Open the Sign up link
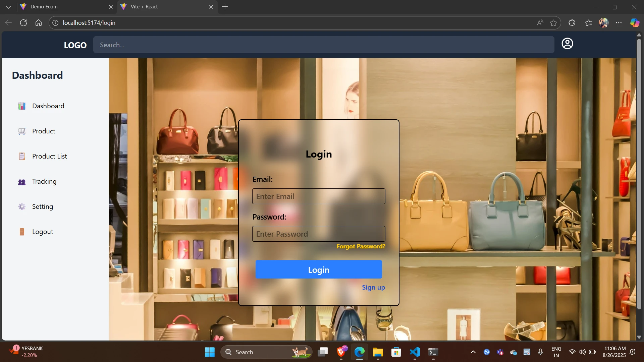 [373, 288]
